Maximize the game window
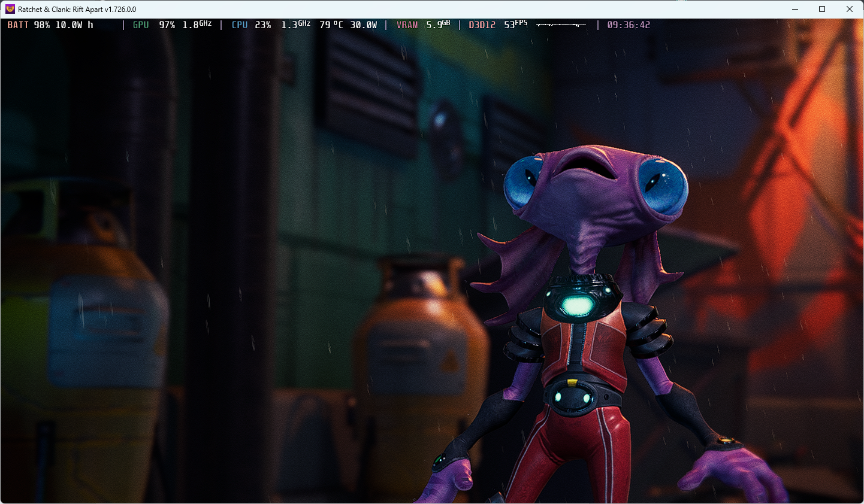This screenshot has height=504, width=864. [822, 9]
